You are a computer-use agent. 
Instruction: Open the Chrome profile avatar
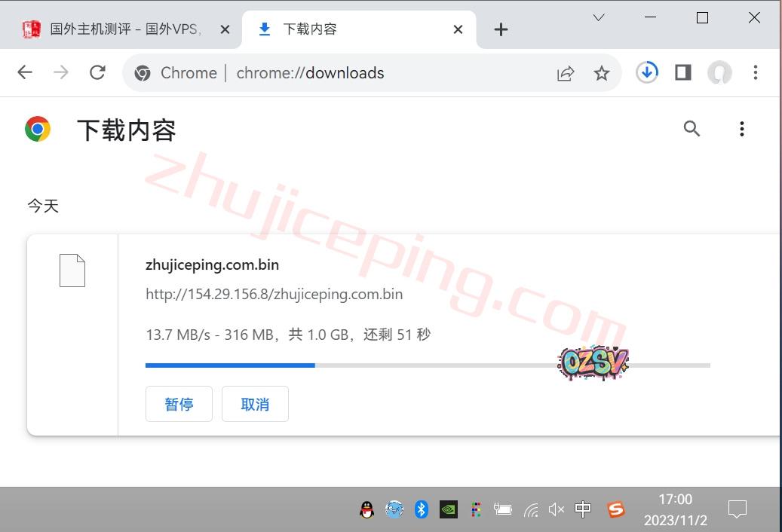[x=719, y=72]
